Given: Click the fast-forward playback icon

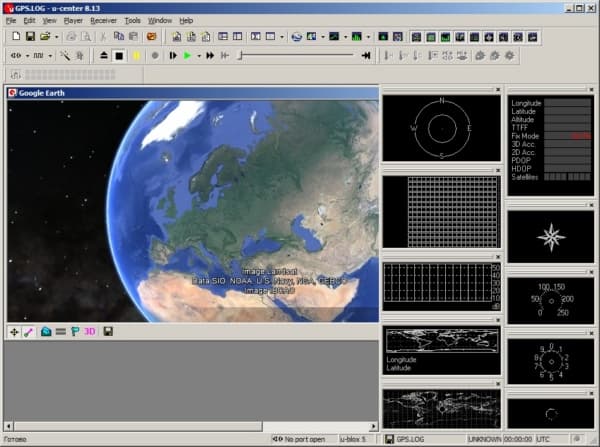Looking at the screenshot, I should (210, 56).
